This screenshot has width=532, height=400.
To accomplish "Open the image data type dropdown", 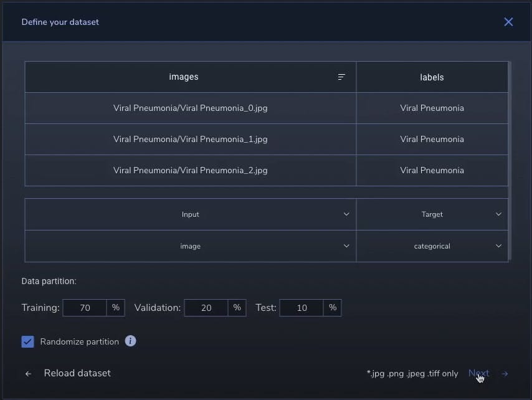I will point(191,246).
